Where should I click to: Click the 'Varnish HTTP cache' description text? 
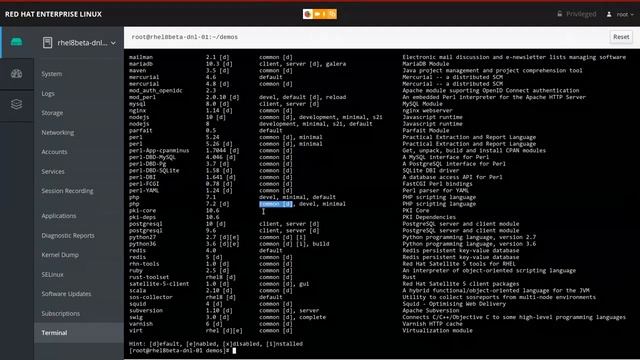point(433,324)
